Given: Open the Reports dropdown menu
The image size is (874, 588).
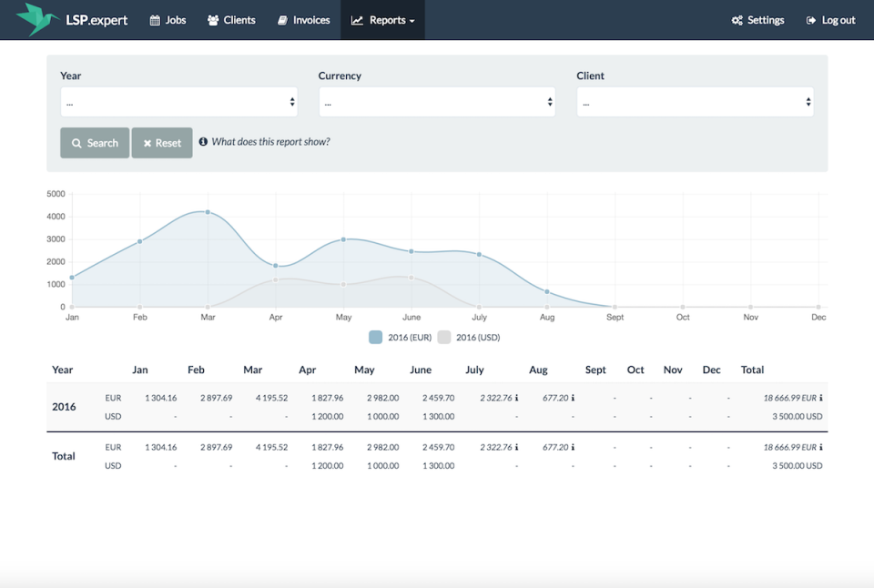Looking at the screenshot, I should tap(382, 19).
